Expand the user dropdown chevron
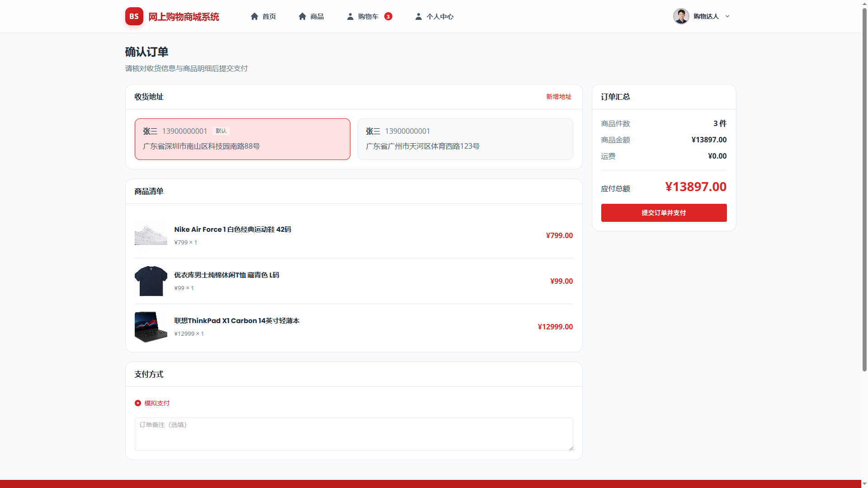 (x=727, y=16)
